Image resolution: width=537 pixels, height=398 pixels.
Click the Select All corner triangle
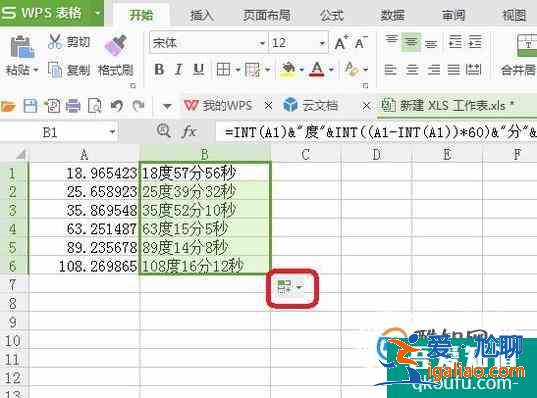coord(20,155)
